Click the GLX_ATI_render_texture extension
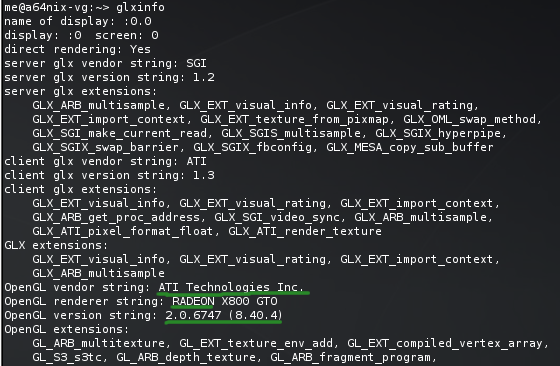This screenshot has height=366, width=560. (x=305, y=231)
